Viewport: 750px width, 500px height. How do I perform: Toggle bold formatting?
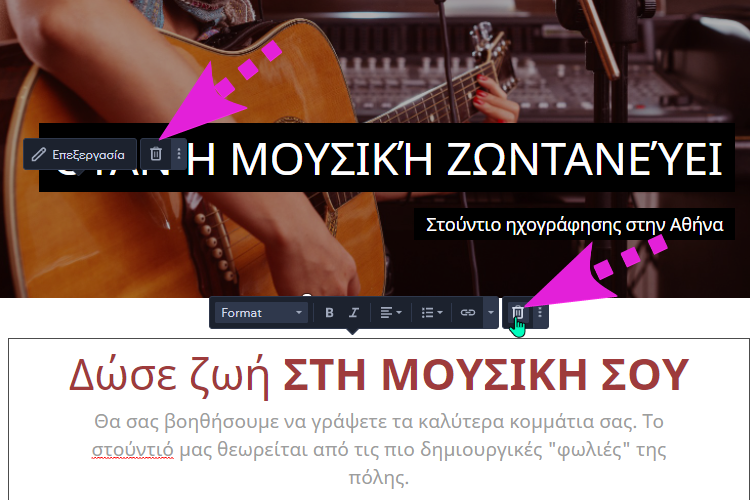(329, 313)
